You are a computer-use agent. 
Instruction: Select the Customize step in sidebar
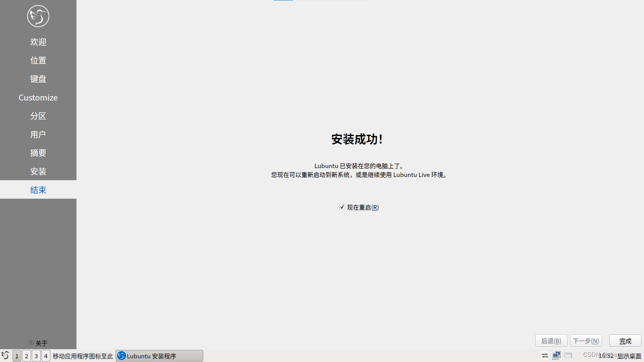click(38, 97)
